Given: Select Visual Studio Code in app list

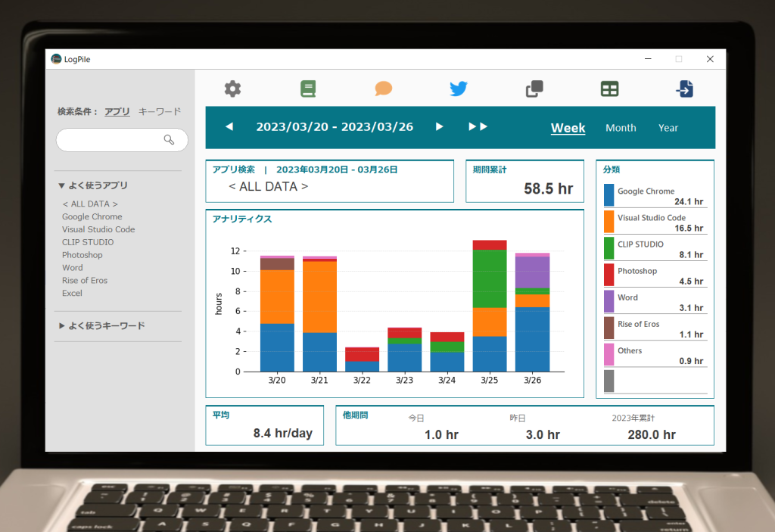Looking at the screenshot, I should (98, 229).
